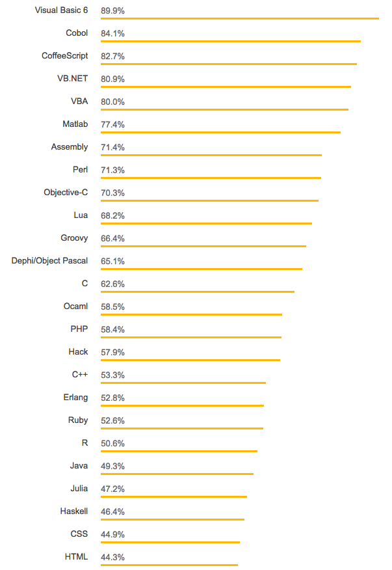Click the CoffeeScript language label
The width and height of the screenshot is (392, 570).
point(65,56)
